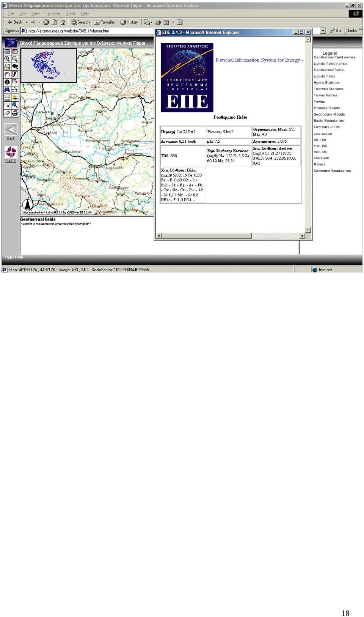The width and height of the screenshot is (364, 617).
Task: Select the Query builder tool
Action: click(15, 82)
